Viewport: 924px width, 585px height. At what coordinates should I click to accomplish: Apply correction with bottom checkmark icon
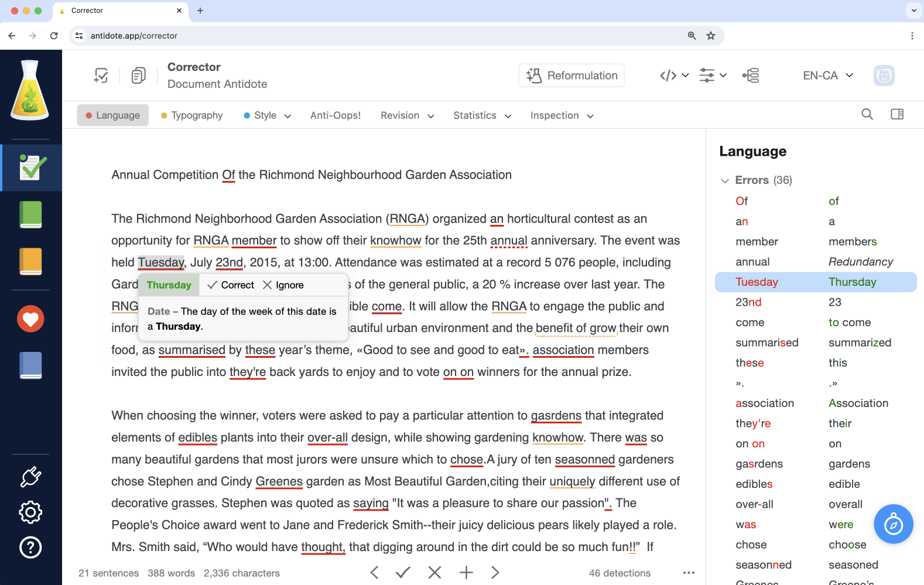coord(403,573)
